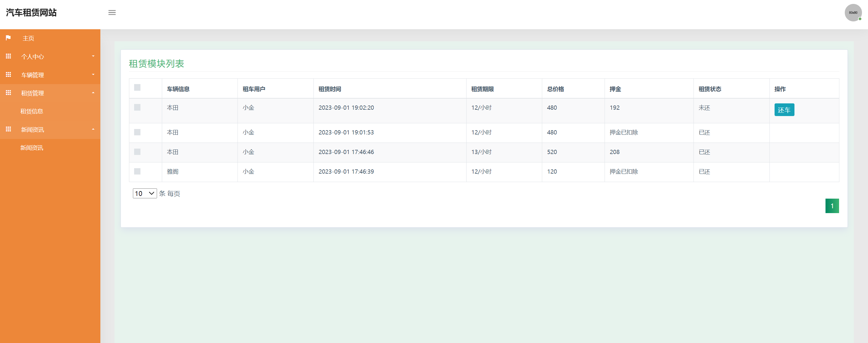Viewport: 868px width, 343px height.
Task: Click the 120 total price cell
Action: pyautogui.click(x=552, y=171)
